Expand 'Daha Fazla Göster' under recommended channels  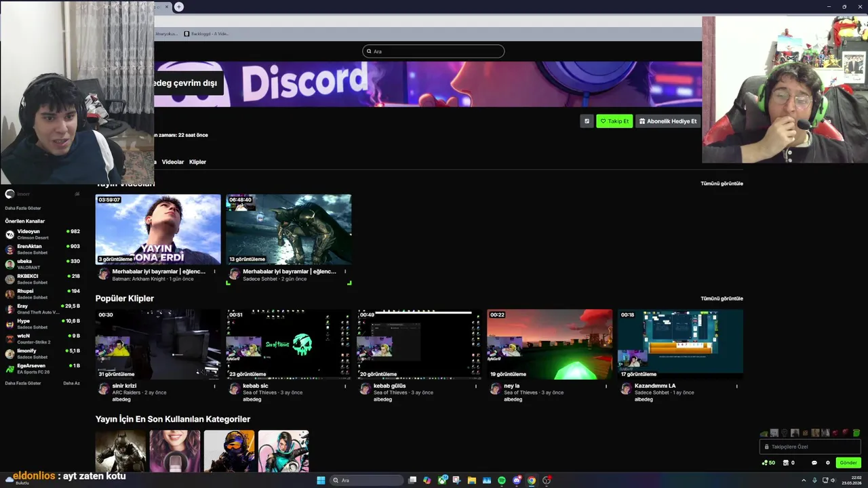pos(23,383)
